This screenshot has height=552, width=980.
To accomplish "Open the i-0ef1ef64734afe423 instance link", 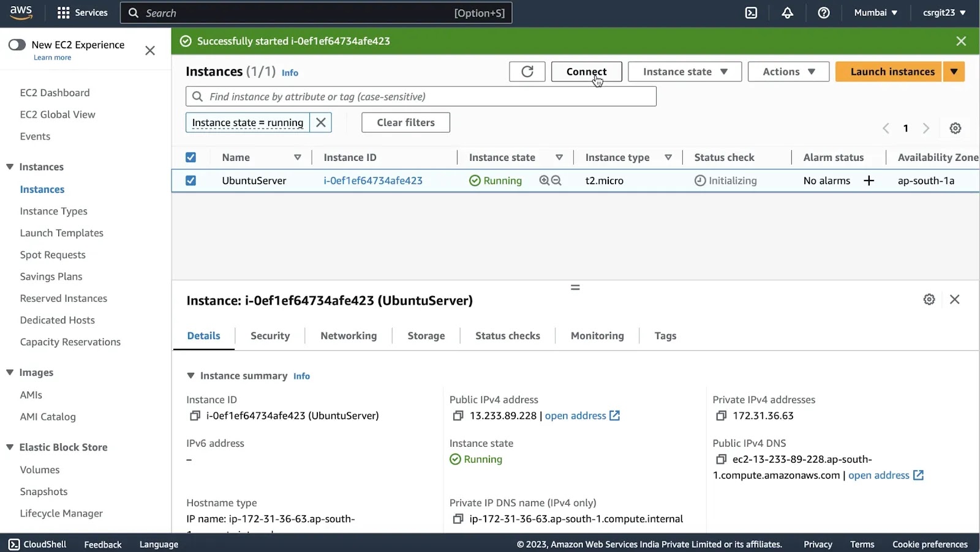I will [373, 181].
